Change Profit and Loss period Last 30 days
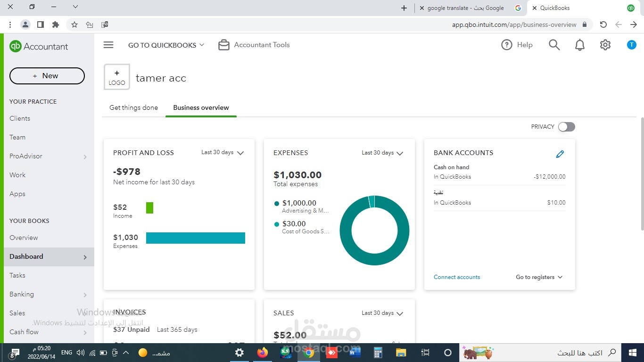644x362 pixels. (x=222, y=153)
